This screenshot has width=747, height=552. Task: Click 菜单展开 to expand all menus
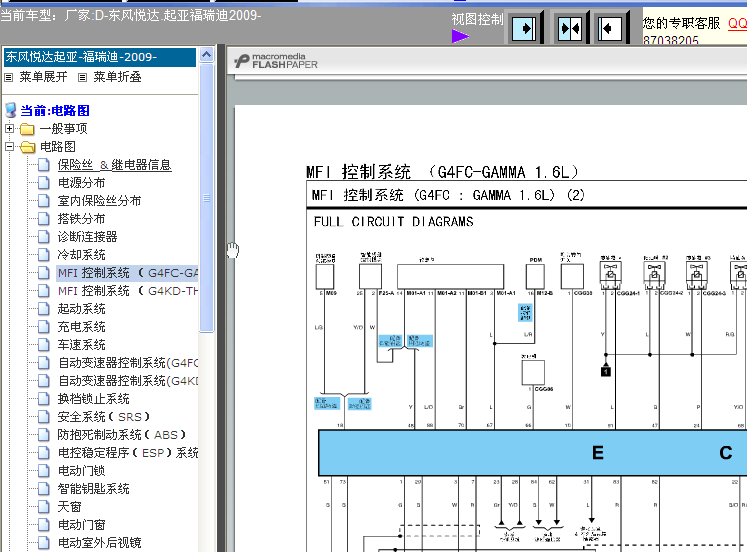[43, 77]
